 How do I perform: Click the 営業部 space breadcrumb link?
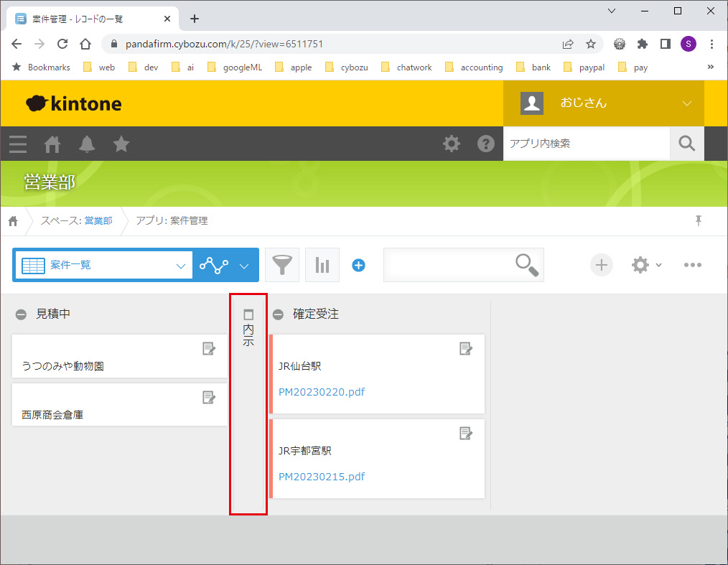(98, 220)
